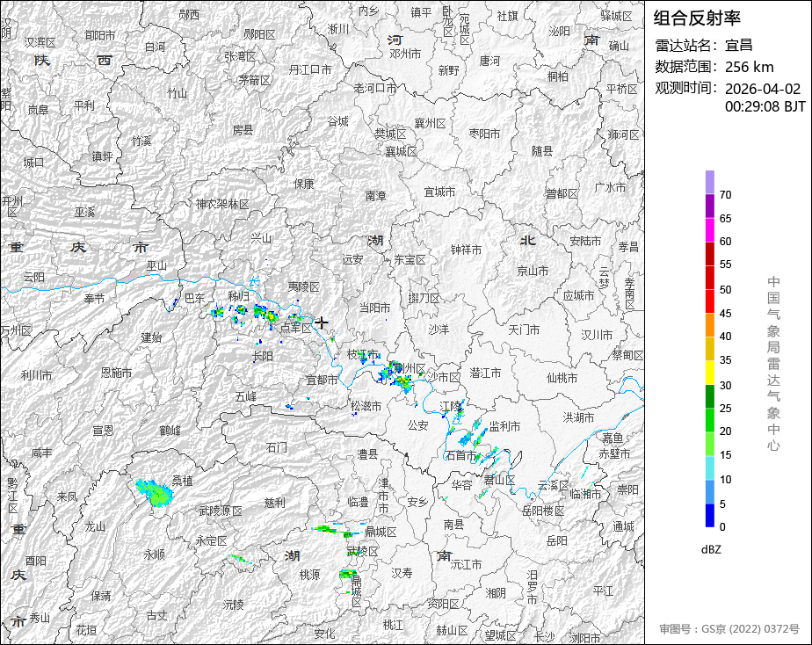
Task: Click the dark blue 0-5 dBZ legend swatch
Action: (709, 515)
